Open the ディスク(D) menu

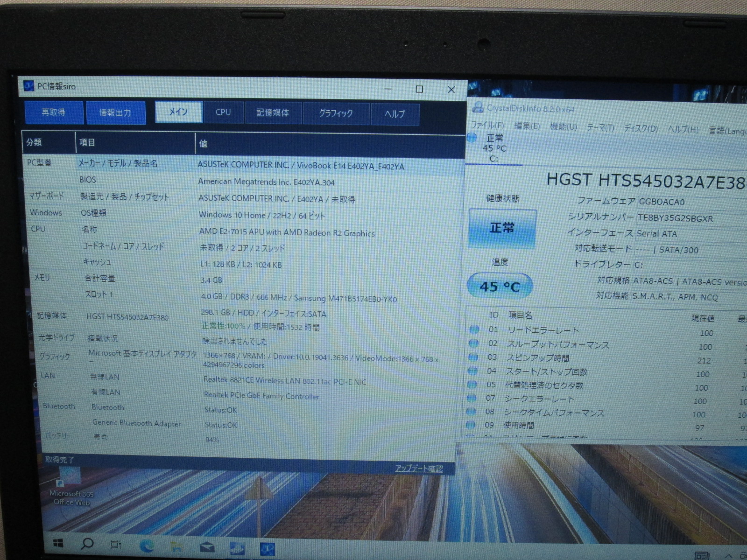[x=641, y=129]
